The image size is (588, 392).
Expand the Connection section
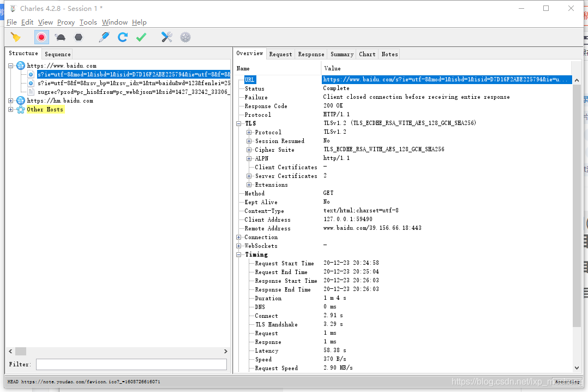coord(238,237)
